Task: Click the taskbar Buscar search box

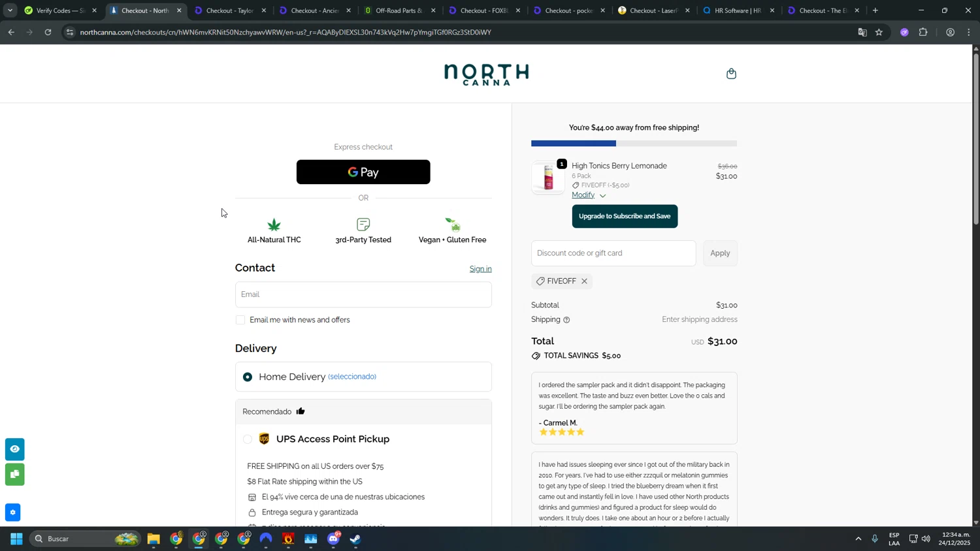Action: point(85,539)
